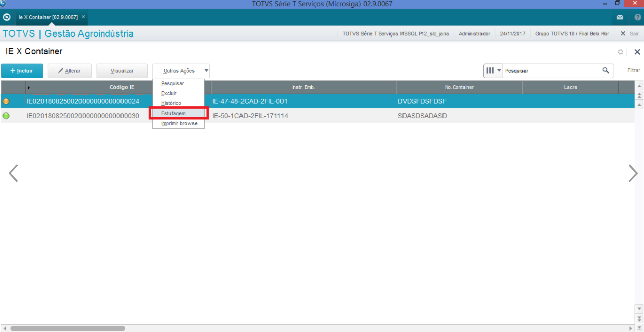Click the Administrador user label
The width and height of the screenshot is (644, 332).
(474, 34)
